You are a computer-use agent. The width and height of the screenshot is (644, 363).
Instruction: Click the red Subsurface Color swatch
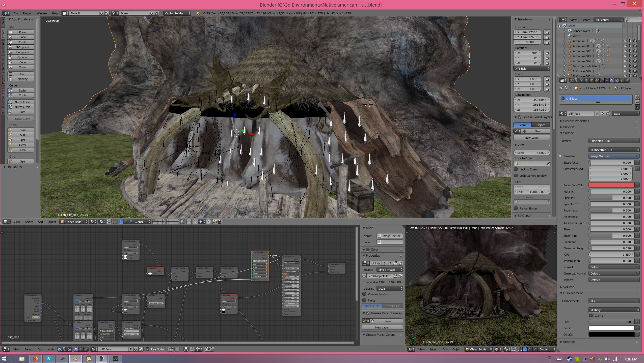click(x=611, y=185)
